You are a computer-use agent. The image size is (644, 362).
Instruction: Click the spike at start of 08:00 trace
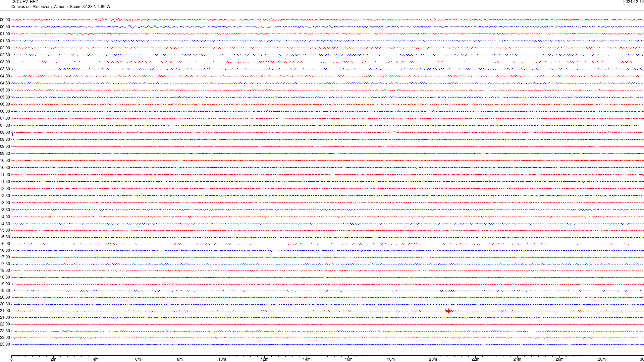(x=13, y=134)
